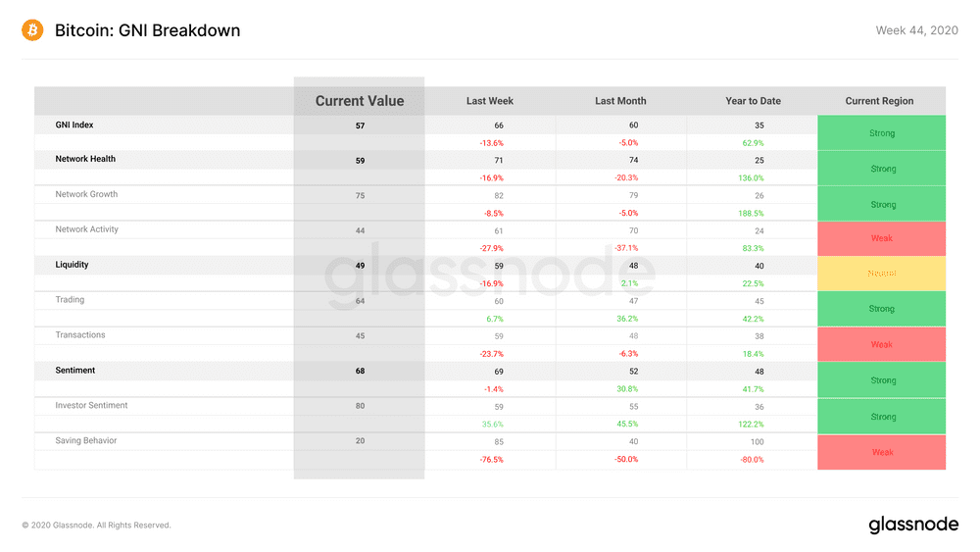The width and height of the screenshot is (980, 552).
Task: Select the Liquidity row label
Action: (x=72, y=265)
